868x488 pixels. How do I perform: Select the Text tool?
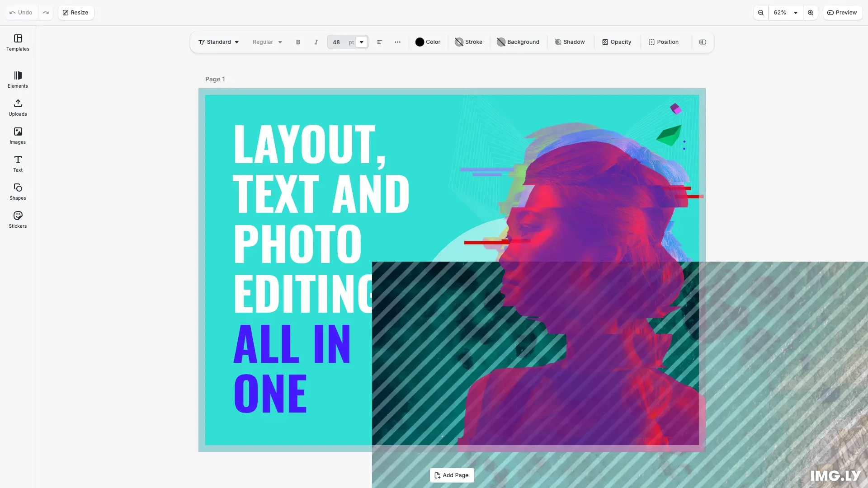point(18,163)
